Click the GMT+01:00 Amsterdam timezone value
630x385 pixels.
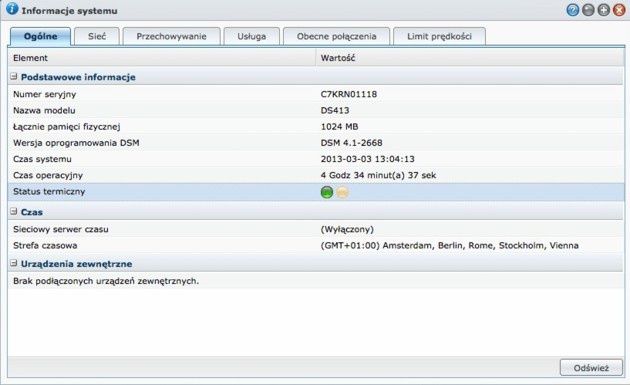point(450,246)
